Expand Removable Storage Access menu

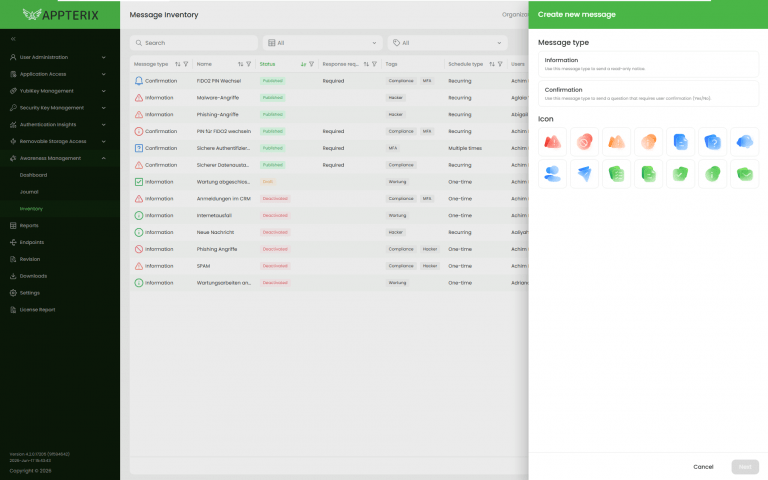60,142
